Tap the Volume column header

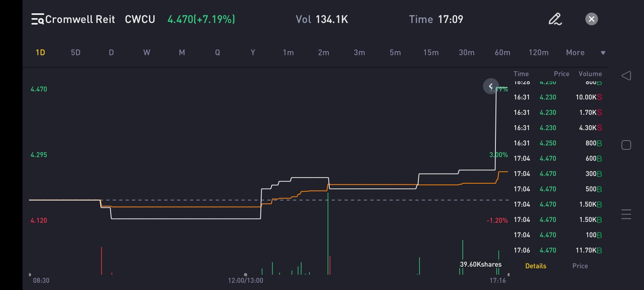(x=590, y=74)
